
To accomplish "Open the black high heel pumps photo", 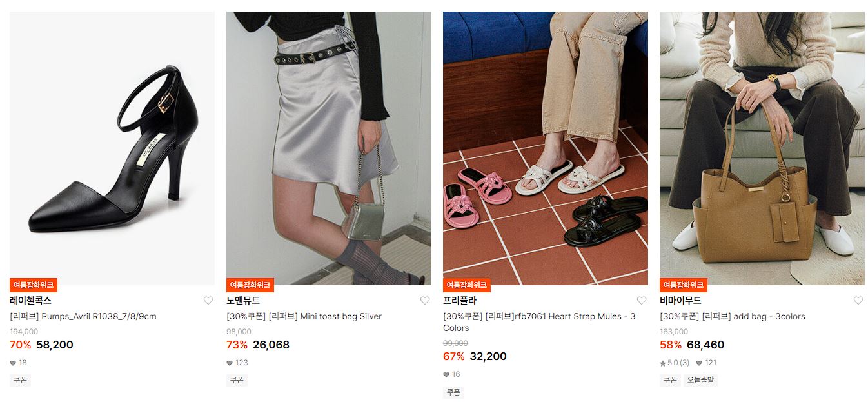I will [112, 148].
